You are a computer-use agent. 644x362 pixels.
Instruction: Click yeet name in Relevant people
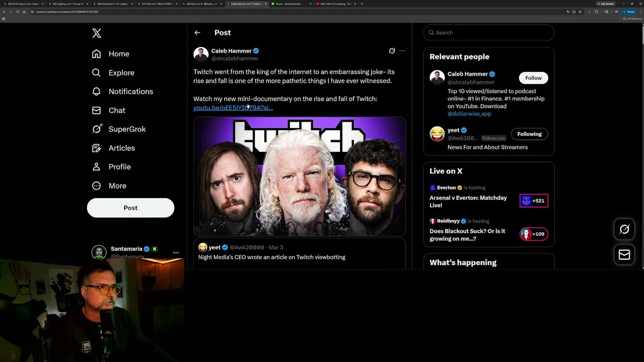[x=453, y=130]
